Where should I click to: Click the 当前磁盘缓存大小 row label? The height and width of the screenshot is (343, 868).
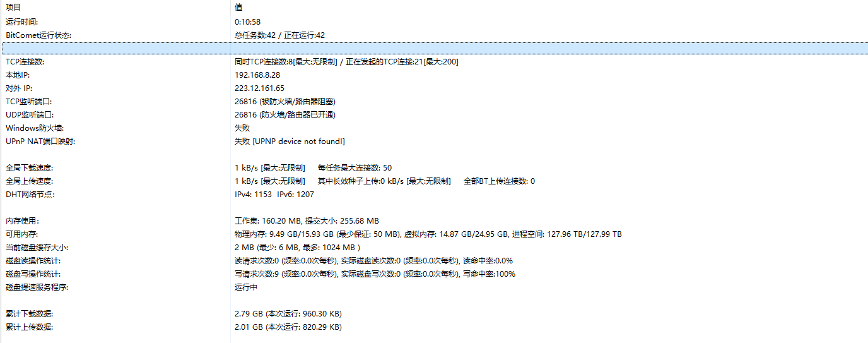(x=37, y=248)
